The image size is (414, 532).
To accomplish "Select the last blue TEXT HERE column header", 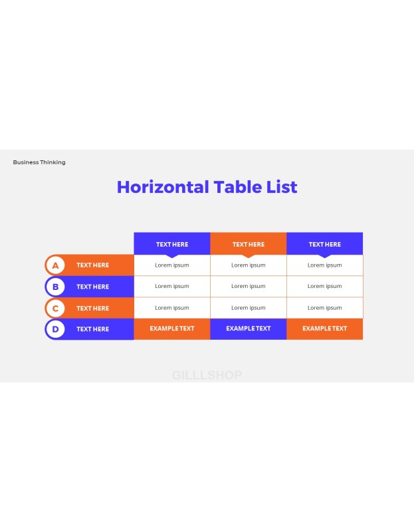I will [324, 244].
